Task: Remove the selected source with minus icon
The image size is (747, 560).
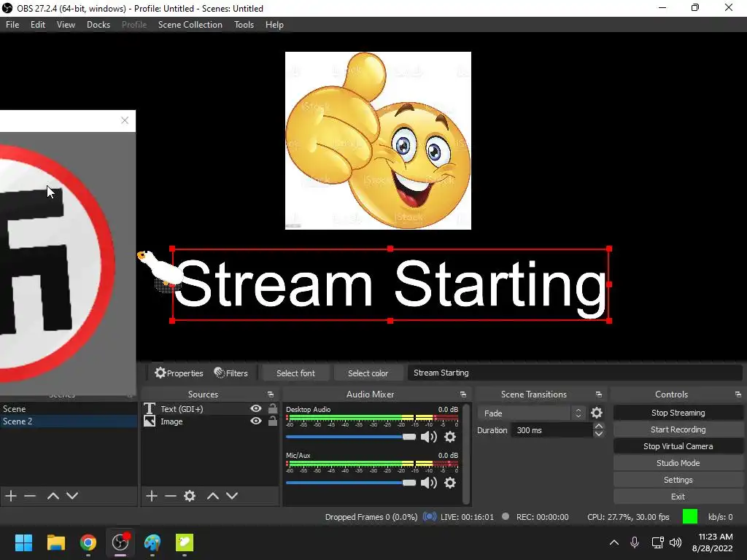Action: pyautogui.click(x=171, y=496)
